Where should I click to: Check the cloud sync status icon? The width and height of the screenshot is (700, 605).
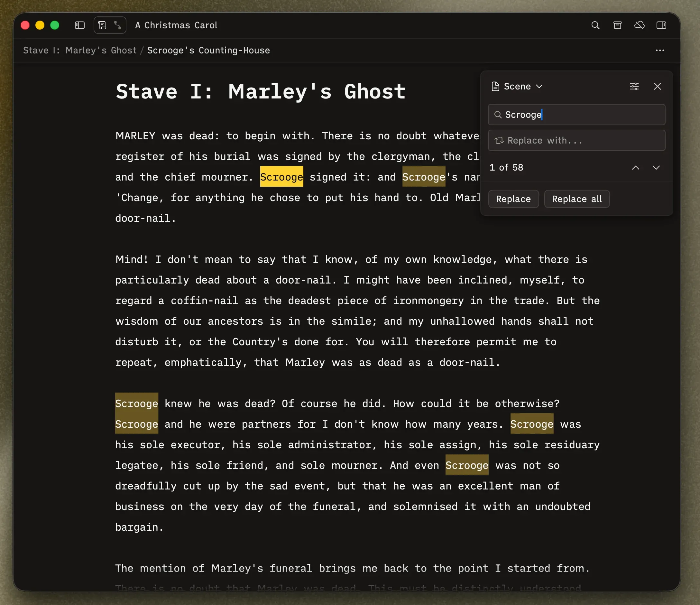point(639,25)
